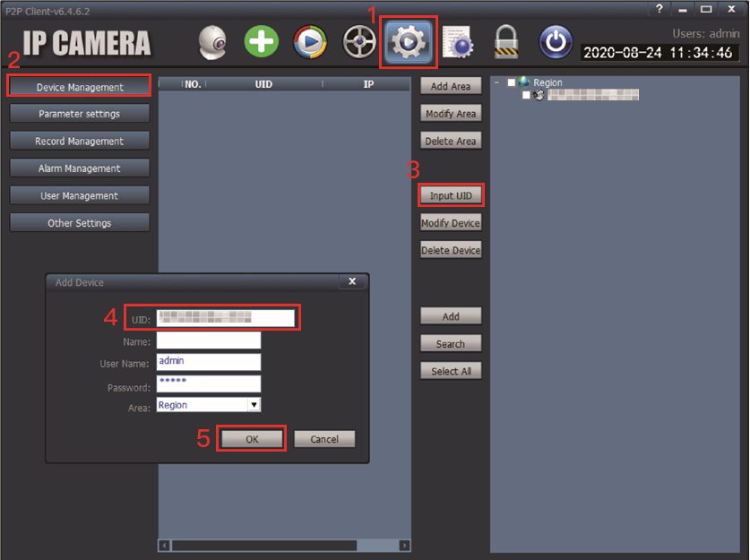Click the blue power logout icon
The image size is (750, 560).
pyautogui.click(x=556, y=42)
